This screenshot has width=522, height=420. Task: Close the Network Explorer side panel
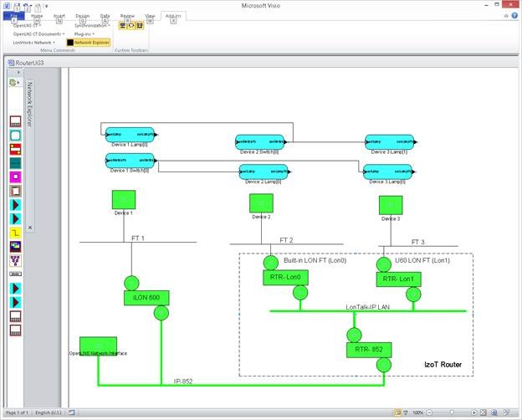tap(30, 228)
